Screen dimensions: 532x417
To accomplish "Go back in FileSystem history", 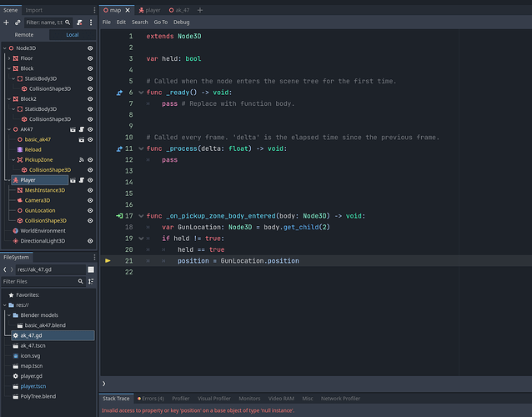I will coord(5,269).
